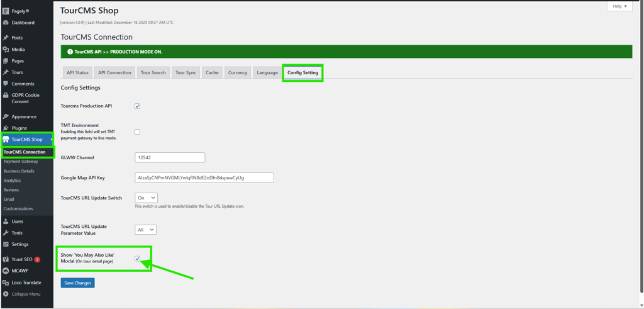Click the page vertical scrollbar
This screenshot has height=309, width=644.
tap(641, 147)
